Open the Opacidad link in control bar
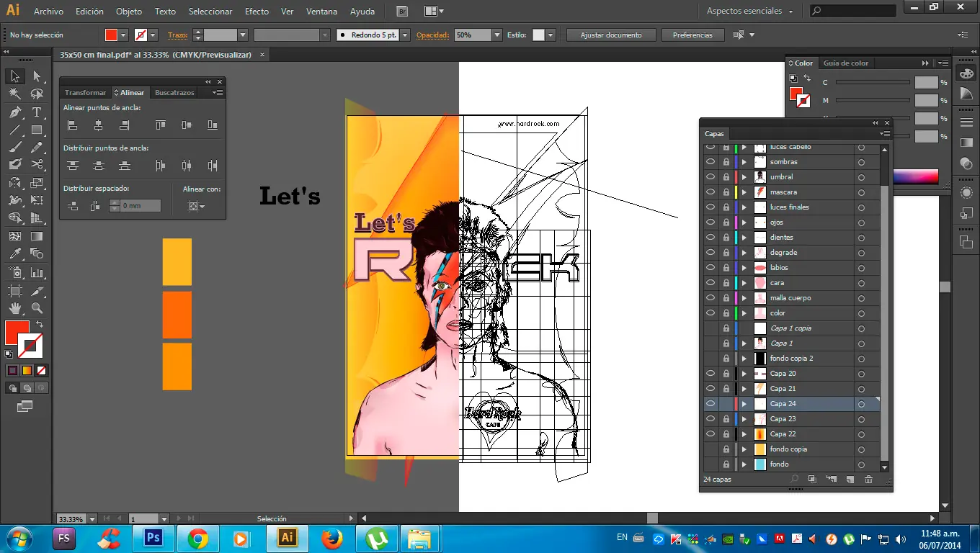The width and height of the screenshot is (980, 553). pos(433,35)
